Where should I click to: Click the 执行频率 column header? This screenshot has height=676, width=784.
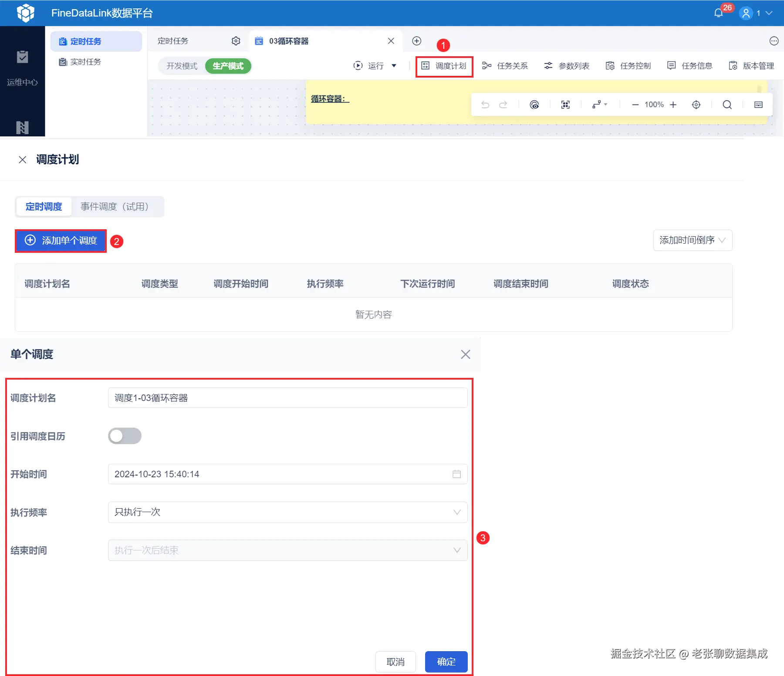click(325, 284)
